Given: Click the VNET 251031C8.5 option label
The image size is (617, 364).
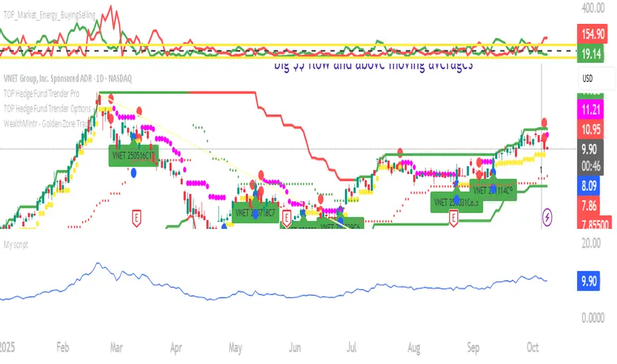Looking at the screenshot, I should click(x=456, y=203).
